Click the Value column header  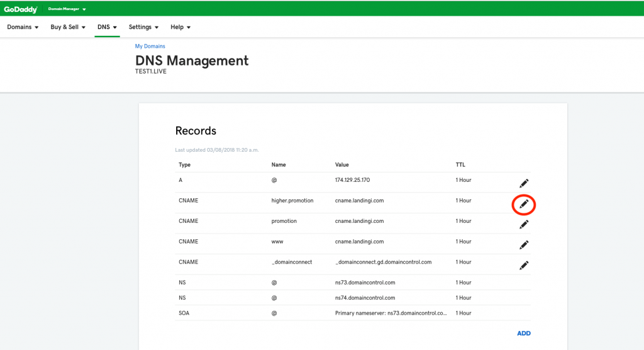click(x=341, y=165)
